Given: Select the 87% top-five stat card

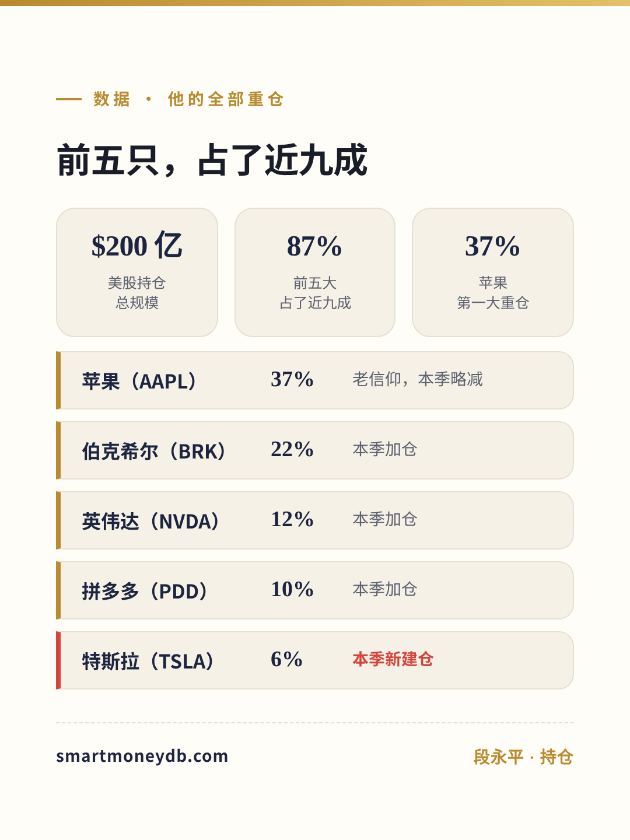Looking at the screenshot, I should (x=315, y=272).
